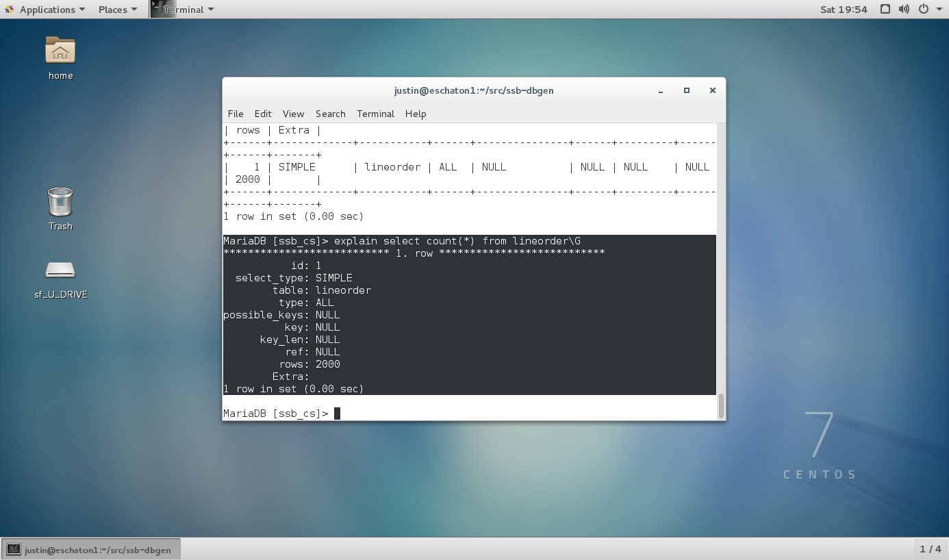The image size is (949, 560).
Task: Click the terminal vertical scrollbar handle
Action: pos(720,405)
